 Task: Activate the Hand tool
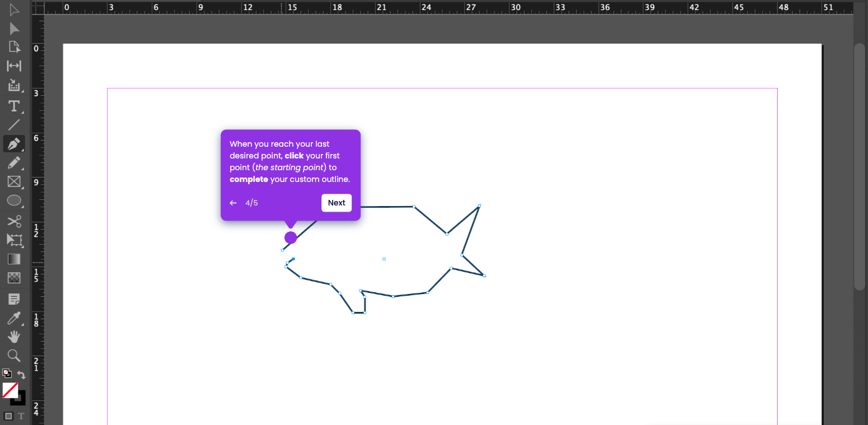14,337
